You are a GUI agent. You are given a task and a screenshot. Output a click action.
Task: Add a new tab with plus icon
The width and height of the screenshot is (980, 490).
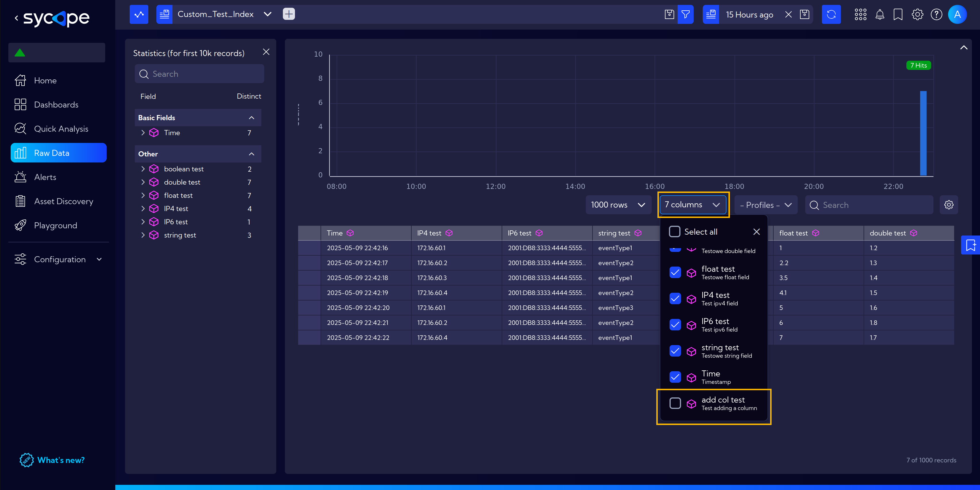tap(289, 14)
